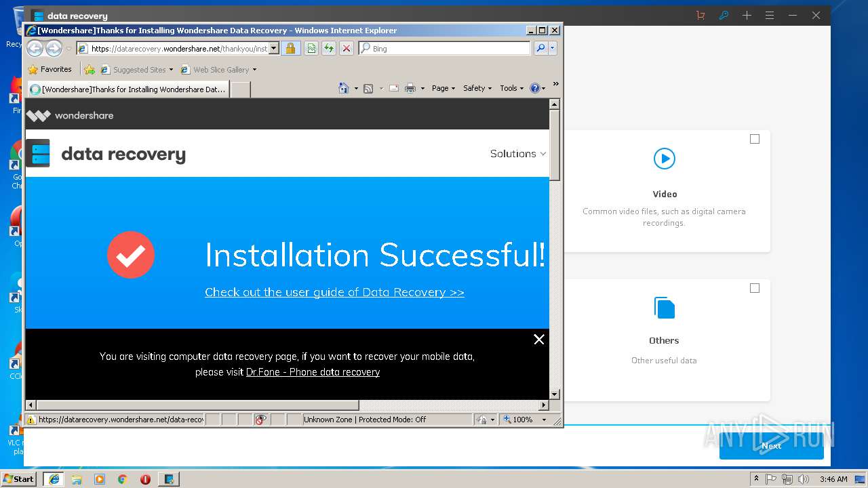Visit Dr.Fone - Phone data recovery link

pos(313,372)
